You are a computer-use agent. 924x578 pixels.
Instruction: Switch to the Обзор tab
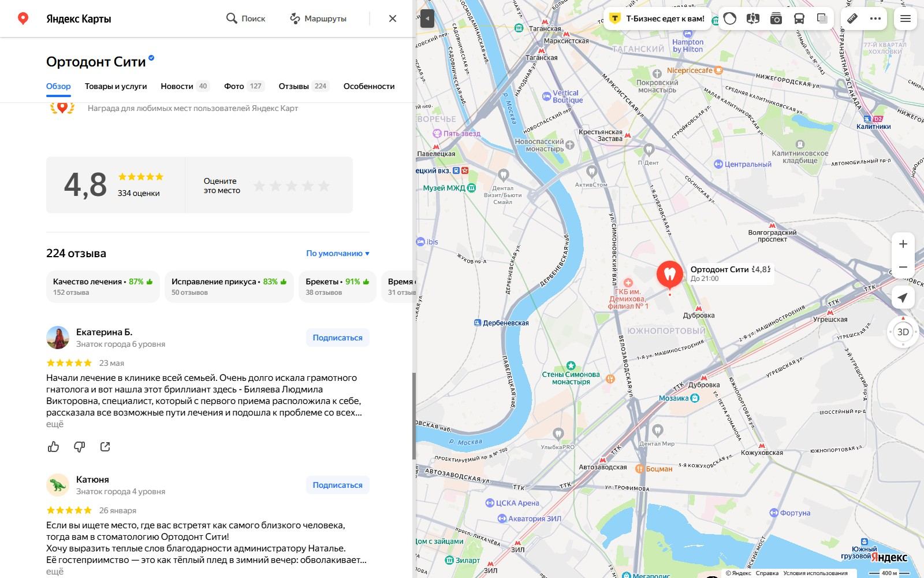(x=58, y=86)
